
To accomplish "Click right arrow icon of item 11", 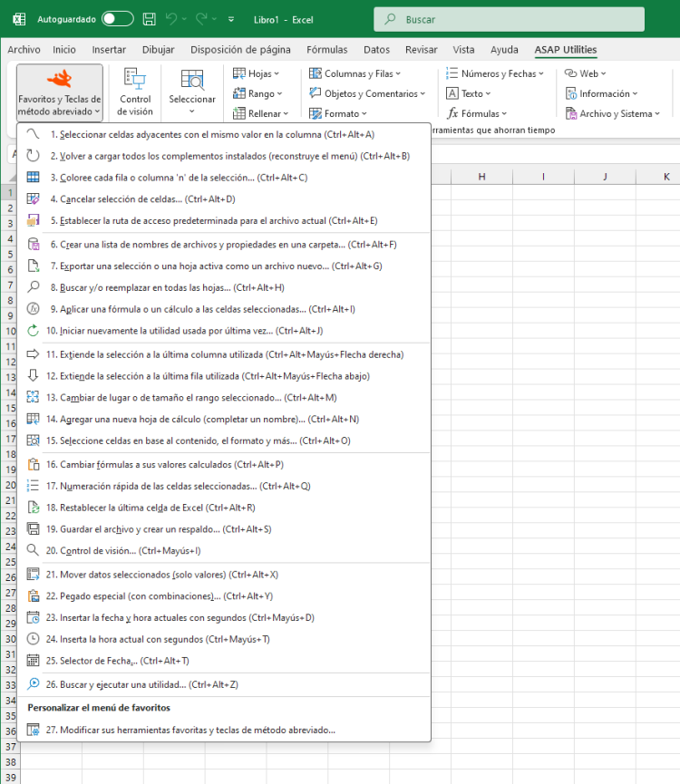I will tap(33, 354).
